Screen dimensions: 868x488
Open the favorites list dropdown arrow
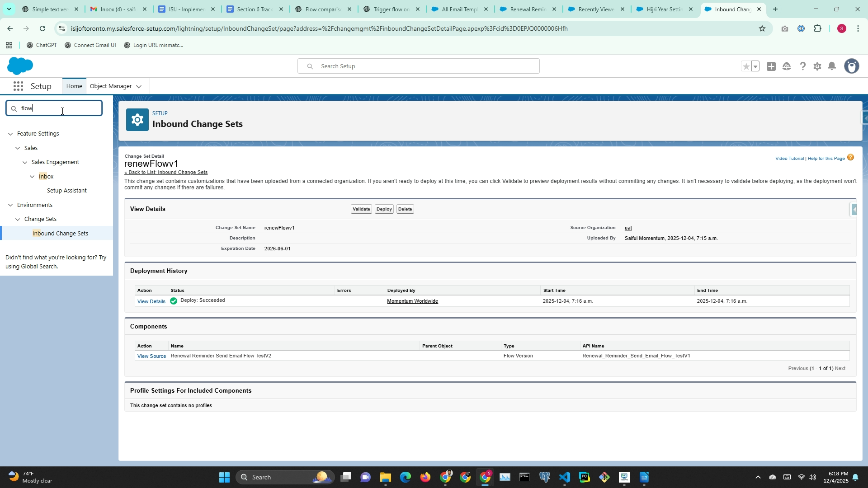[755, 66]
